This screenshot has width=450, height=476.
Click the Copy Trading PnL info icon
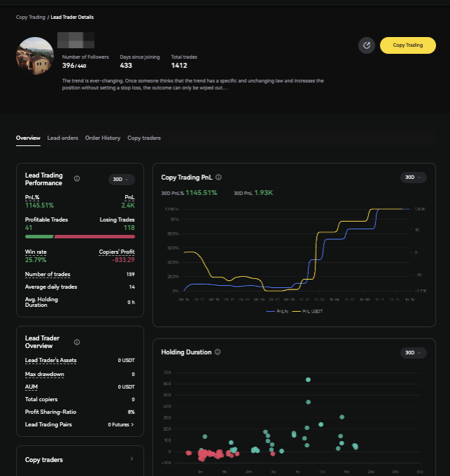point(219,178)
